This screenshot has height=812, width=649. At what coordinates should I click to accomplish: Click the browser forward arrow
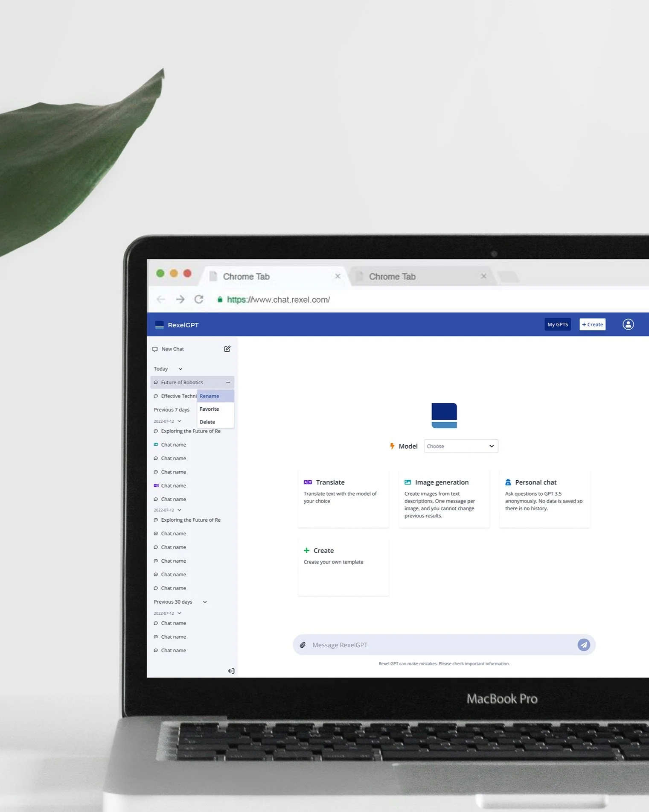click(180, 299)
